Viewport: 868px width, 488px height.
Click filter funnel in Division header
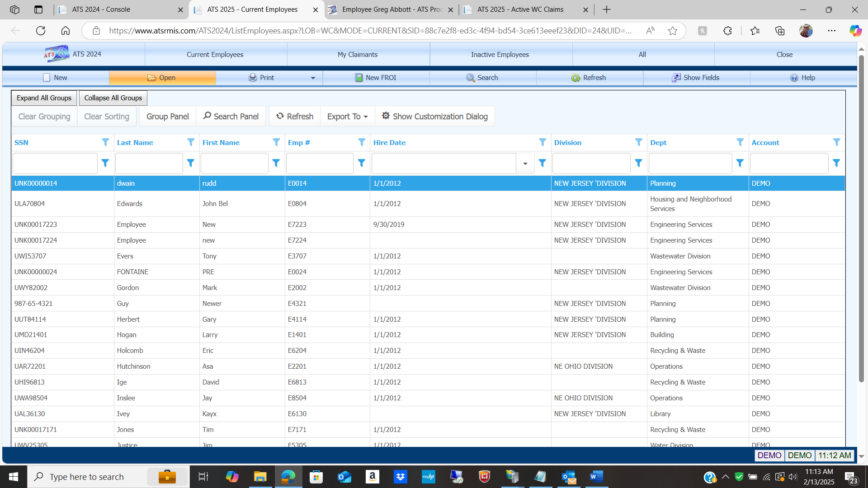tap(638, 142)
